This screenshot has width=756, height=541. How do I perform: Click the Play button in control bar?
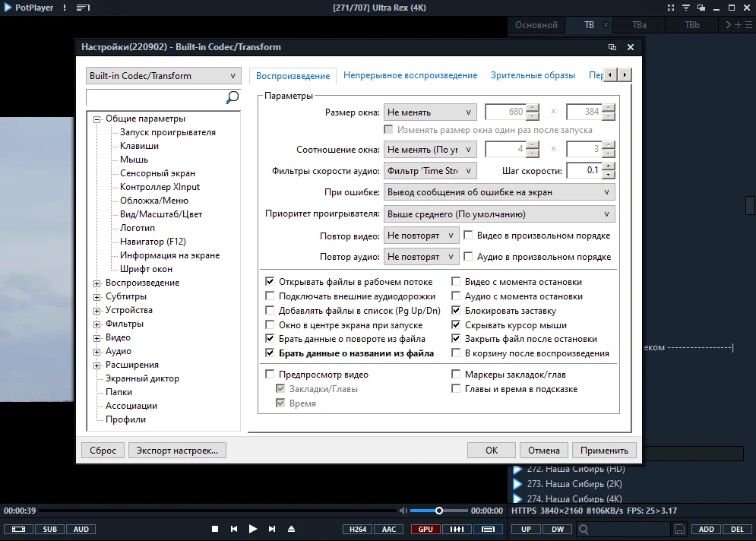[x=253, y=529]
